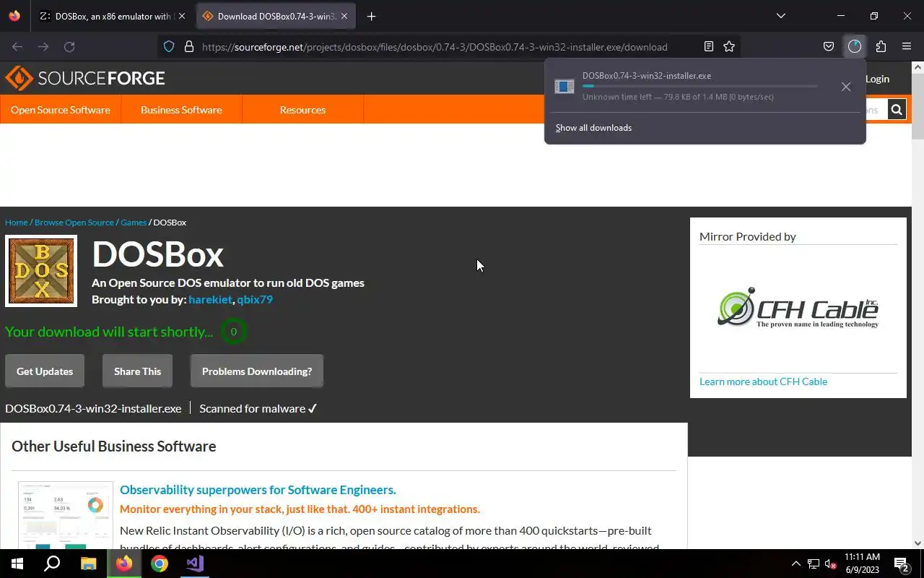Open the tracking protection shield icon
The width and height of the screenshot is (924, 578).
pyautogui.click(x=169, y=46)
